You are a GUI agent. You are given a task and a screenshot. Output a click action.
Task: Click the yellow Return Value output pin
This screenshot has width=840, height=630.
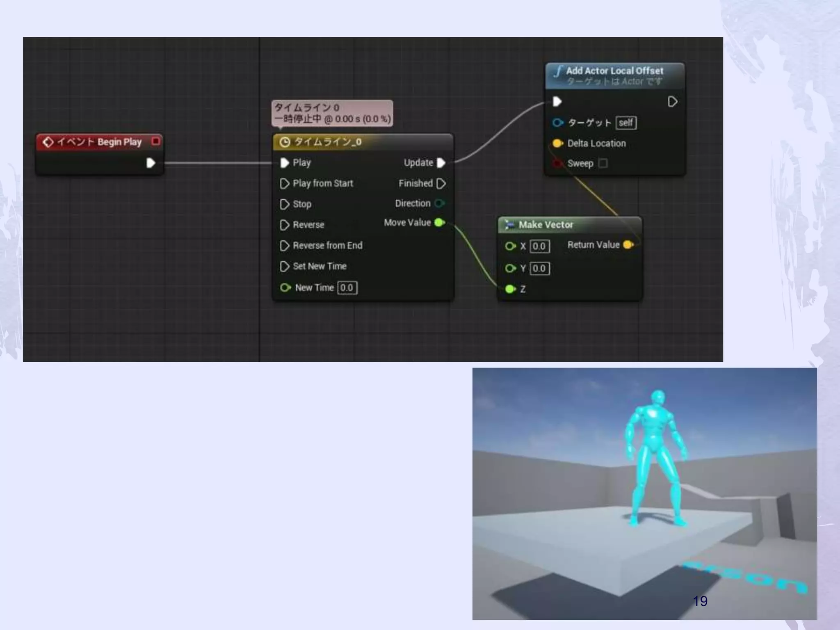point(628,245)
